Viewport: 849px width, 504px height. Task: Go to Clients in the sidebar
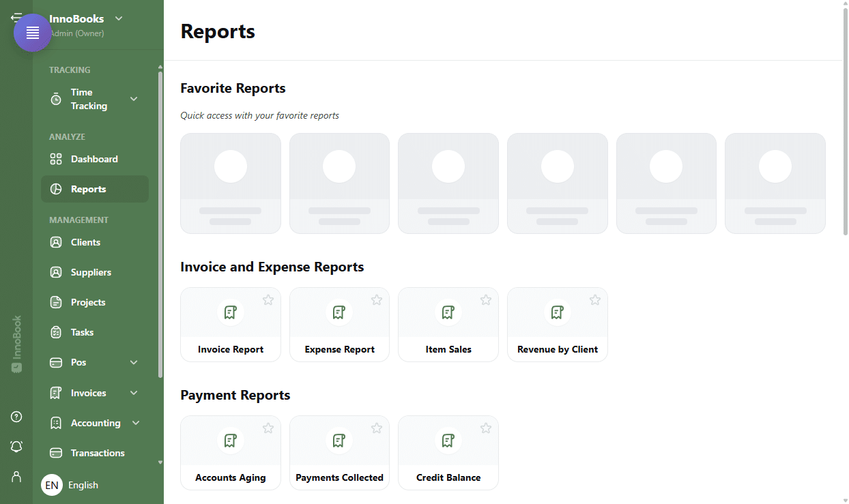(x=95, y=242)
